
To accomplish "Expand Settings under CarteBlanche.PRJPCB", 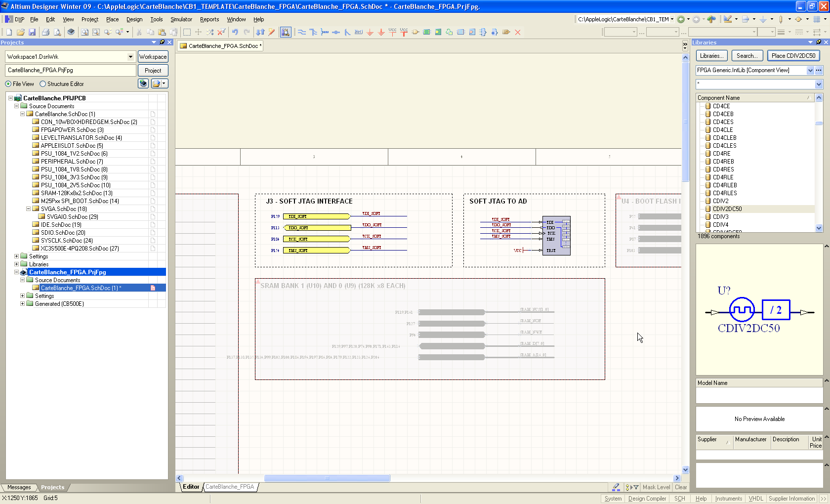I will point(16,256).
